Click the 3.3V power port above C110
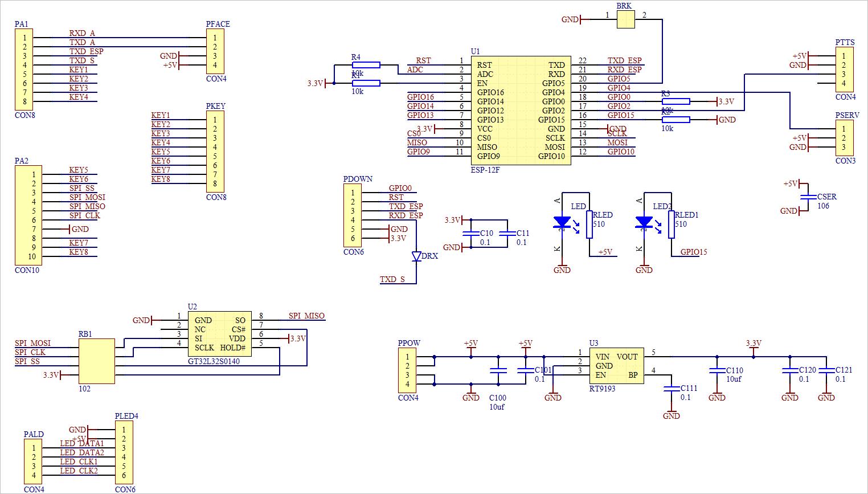This screenshot has width=868, height=494. click(x=753, y=346)
